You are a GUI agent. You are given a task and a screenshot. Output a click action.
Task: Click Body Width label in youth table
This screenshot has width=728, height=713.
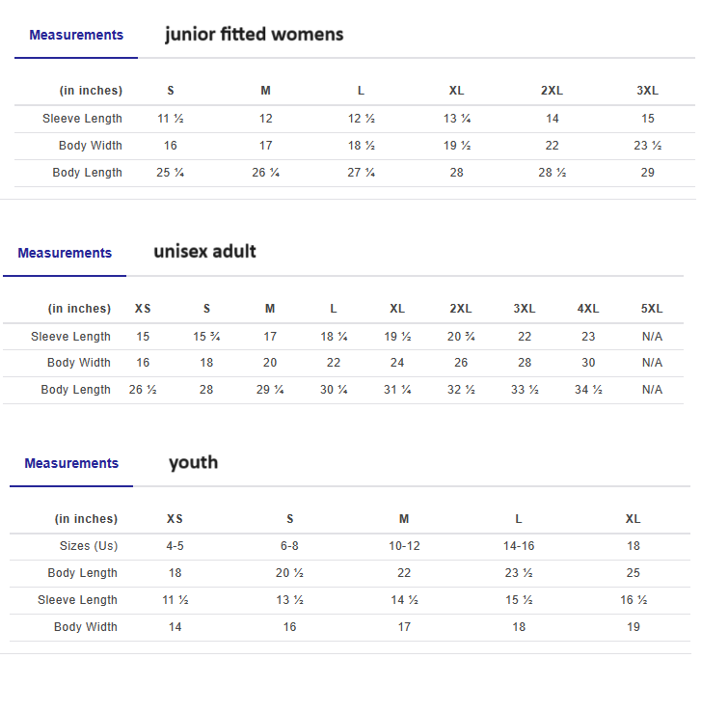pos(86,627)
